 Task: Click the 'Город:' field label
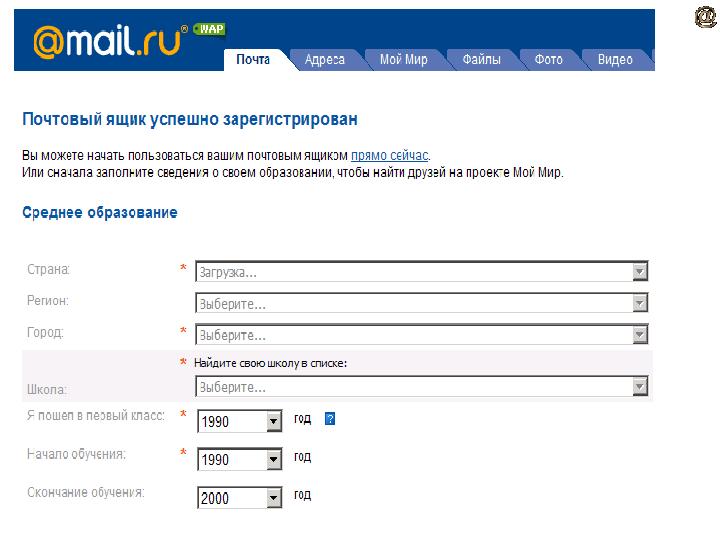click(45, 332)
